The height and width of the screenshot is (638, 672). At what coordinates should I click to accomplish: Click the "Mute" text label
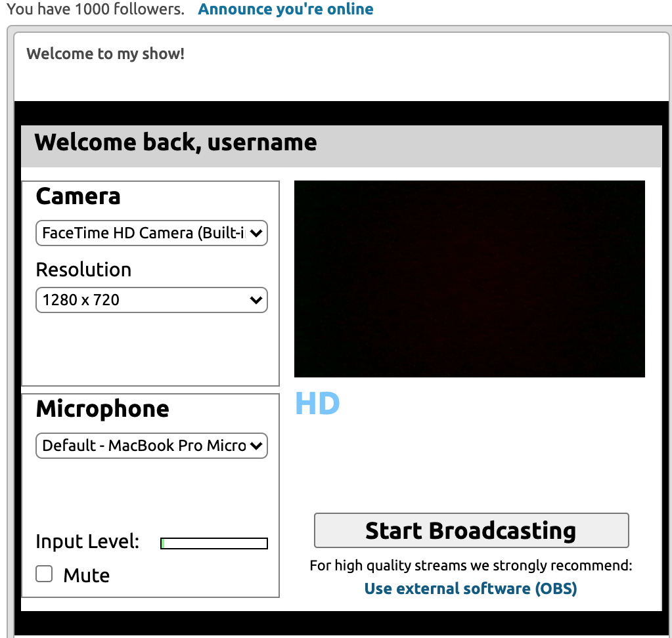pos(86,576)
